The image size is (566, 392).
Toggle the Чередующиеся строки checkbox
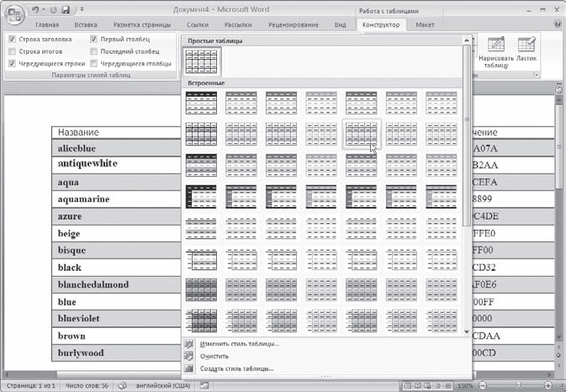12,64
